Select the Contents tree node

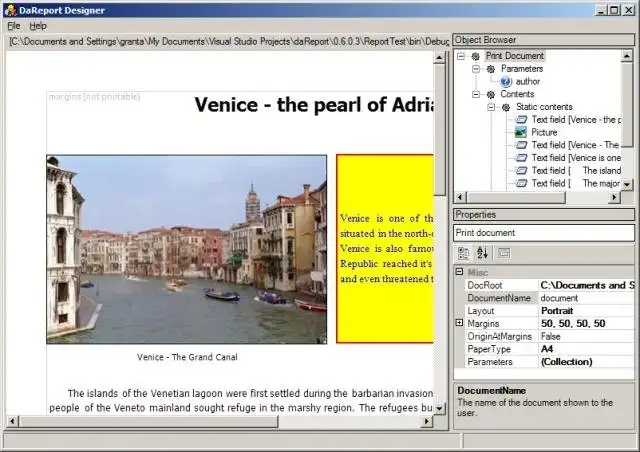pos(517,94)
